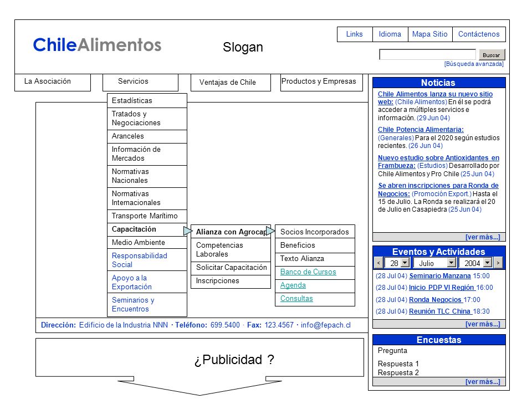The image size is (532, 399).
Task: Open Agenda link in submenu
Action: 293,285
